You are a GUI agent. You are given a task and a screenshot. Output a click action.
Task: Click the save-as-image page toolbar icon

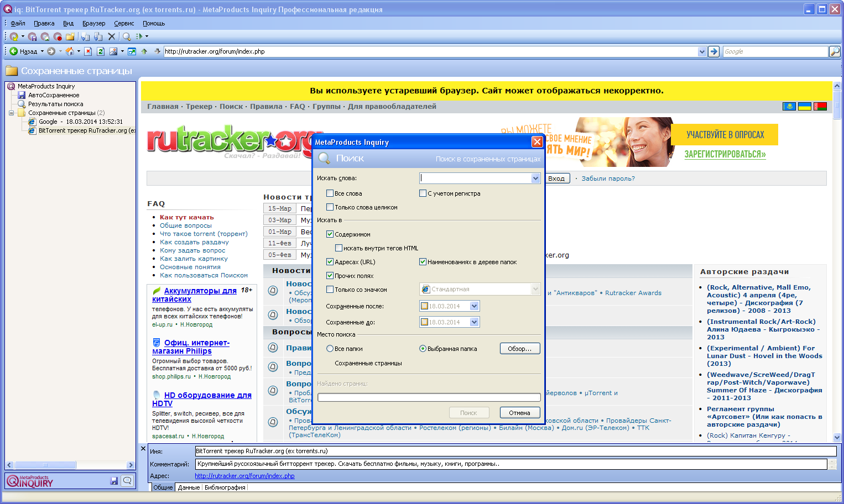(45, 36)
